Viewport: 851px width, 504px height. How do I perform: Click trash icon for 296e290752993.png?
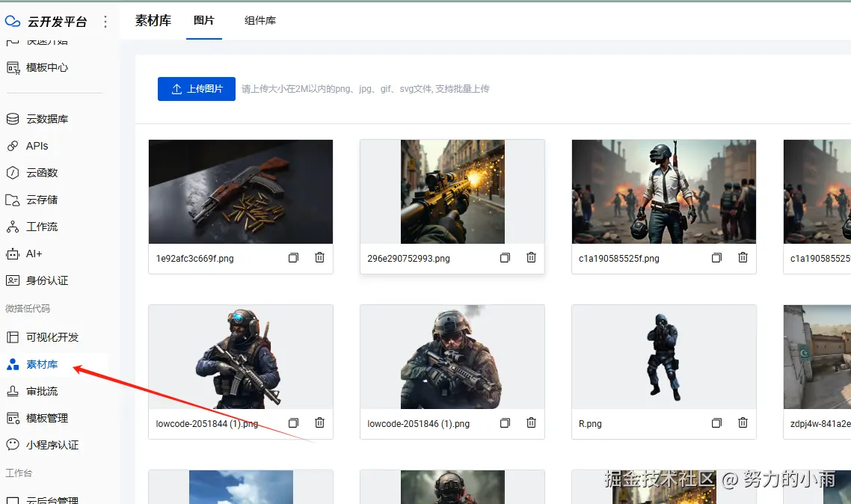click(x=532, y=258)
